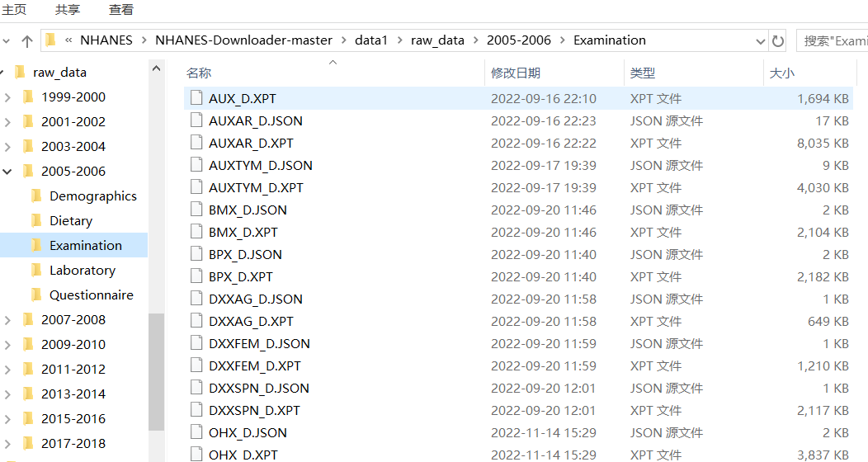Select AUX_D.XPT file icon
Image resolution: width=868 pixels, height=462 pixels.
pos(196,98)
